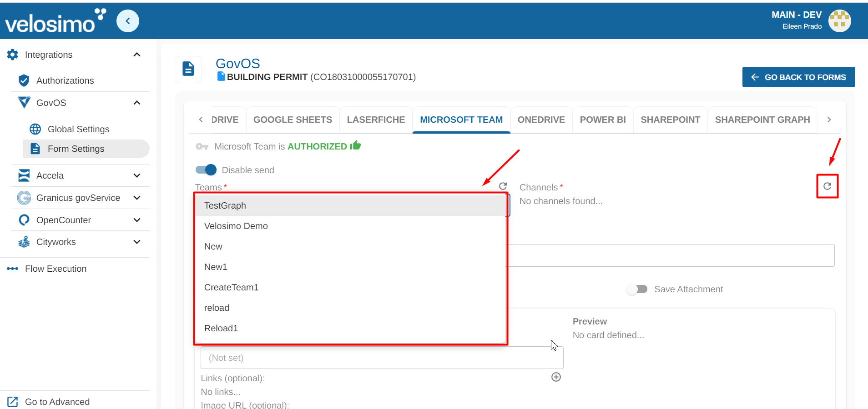This screenshot has height=409, width=868.
Task: Pick CreateTeam1 from the list
Action: [x=350, y=287]
